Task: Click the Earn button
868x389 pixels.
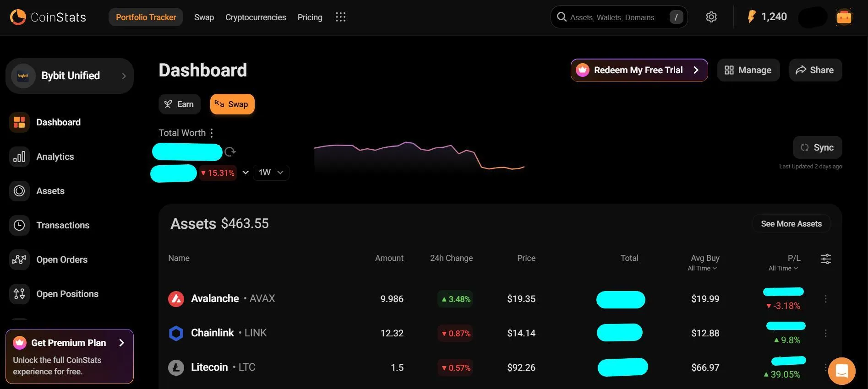Action: point(180,104)
